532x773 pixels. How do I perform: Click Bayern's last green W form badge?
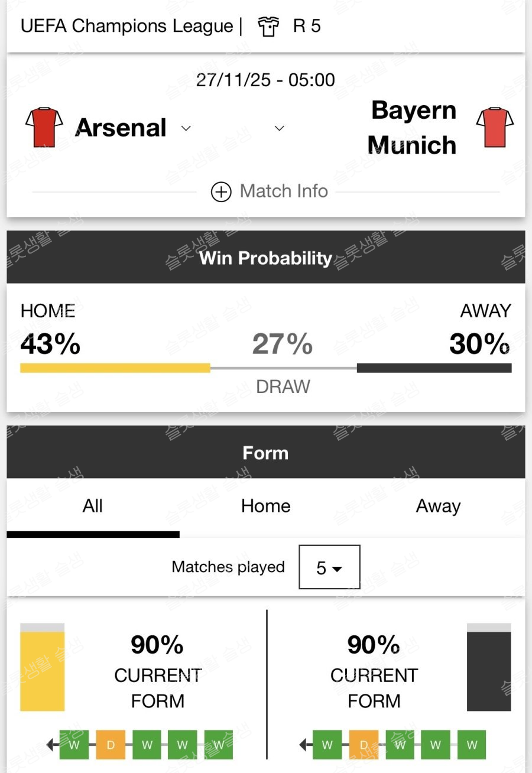click(472, 745)
